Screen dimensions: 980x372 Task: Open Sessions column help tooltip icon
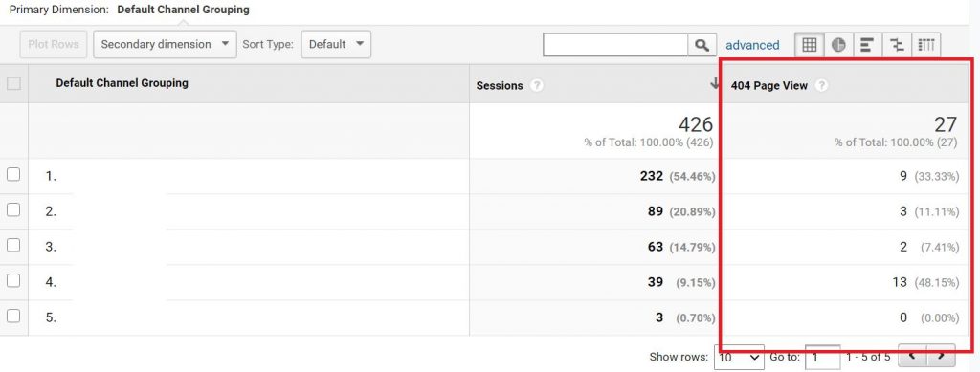536,86
